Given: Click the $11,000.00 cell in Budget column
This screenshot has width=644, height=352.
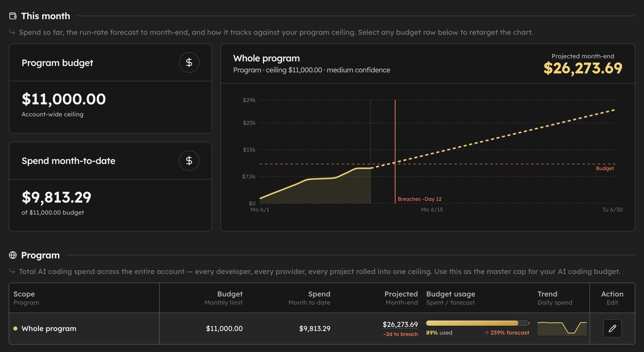Looking at the screenshot, I should tap(224, 328).
